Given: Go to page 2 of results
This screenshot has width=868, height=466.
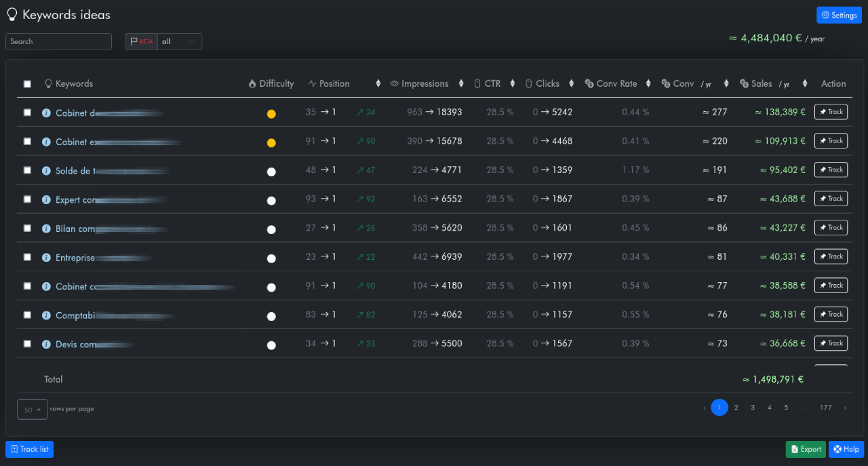Looking at the screenshot, I should (736, 408).
